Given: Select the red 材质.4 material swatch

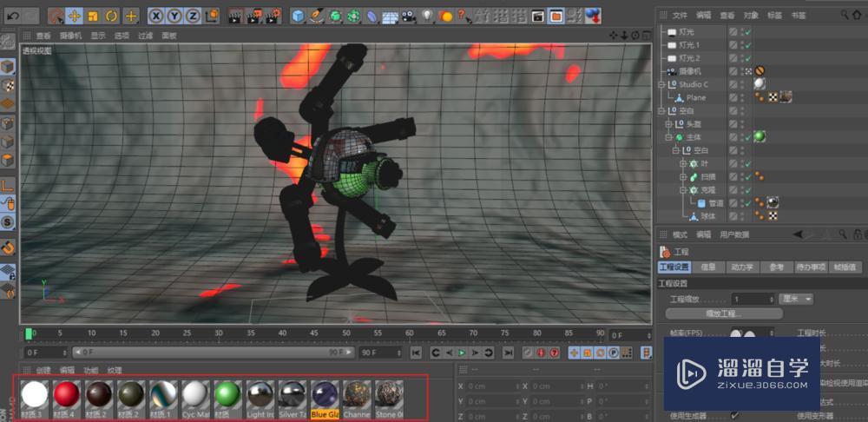Looking at the screenshot, I should click(67, 395).
